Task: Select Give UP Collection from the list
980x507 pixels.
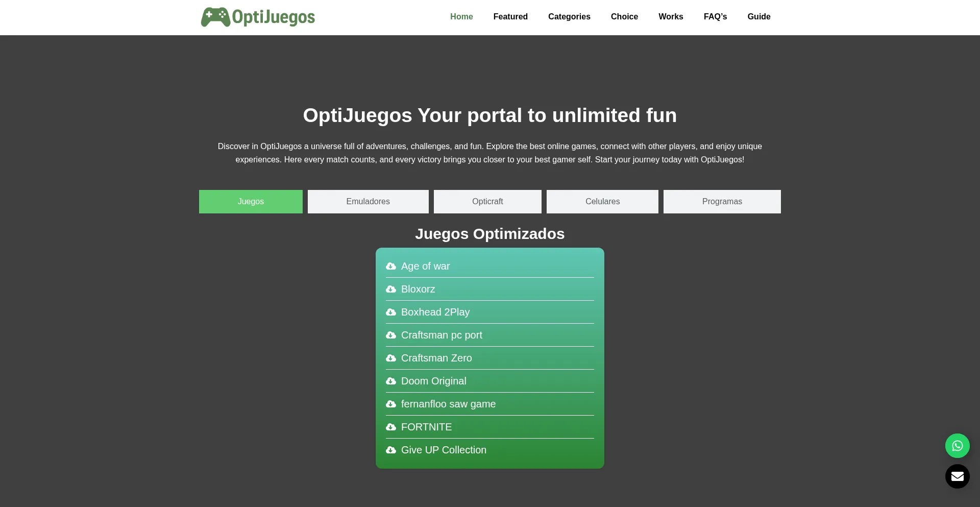Action: click(x=444, y=450)
